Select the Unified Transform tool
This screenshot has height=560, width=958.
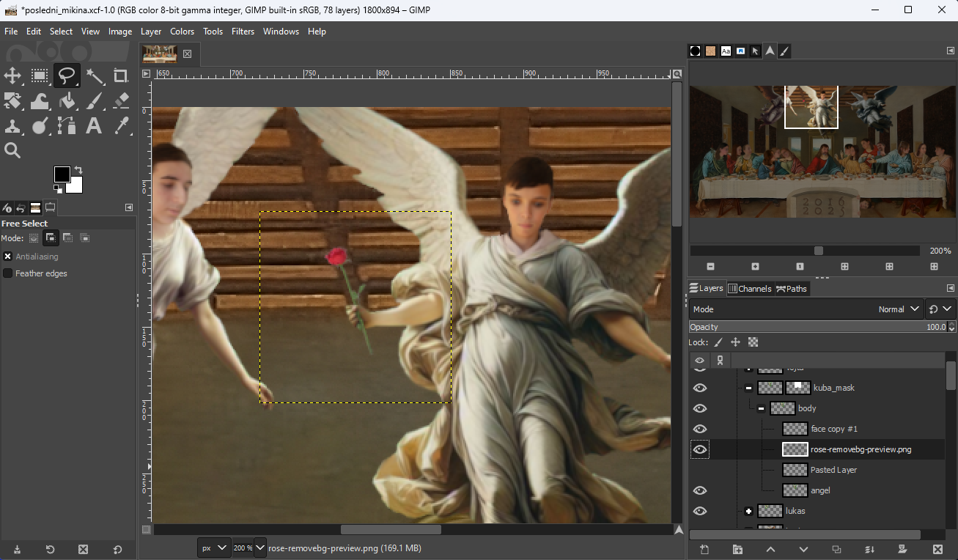[x=12, y=100]
